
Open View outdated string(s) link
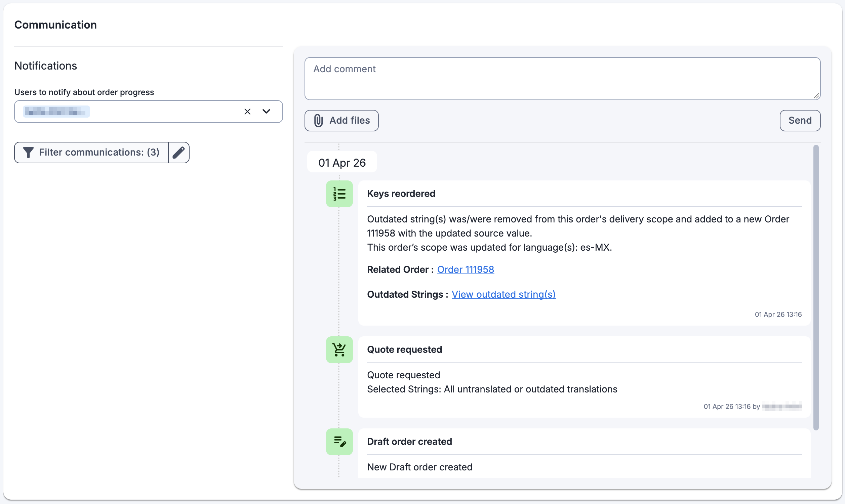tap(503, 294)
